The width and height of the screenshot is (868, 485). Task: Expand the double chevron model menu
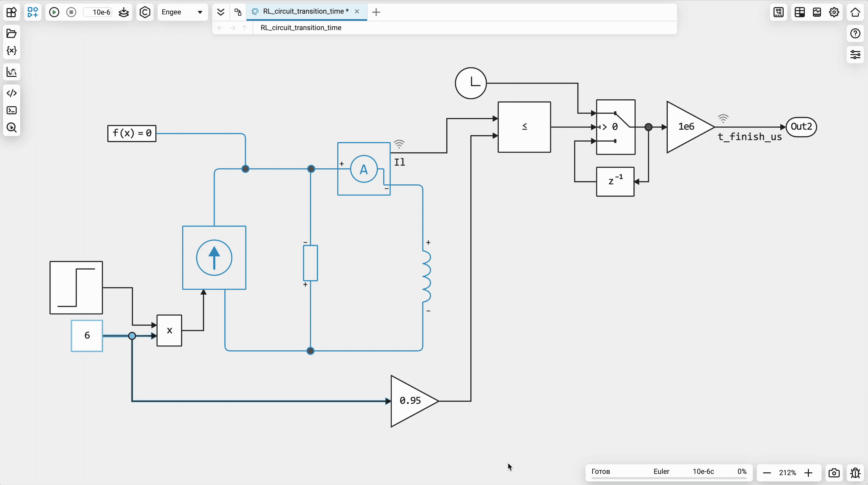point(221,12)
